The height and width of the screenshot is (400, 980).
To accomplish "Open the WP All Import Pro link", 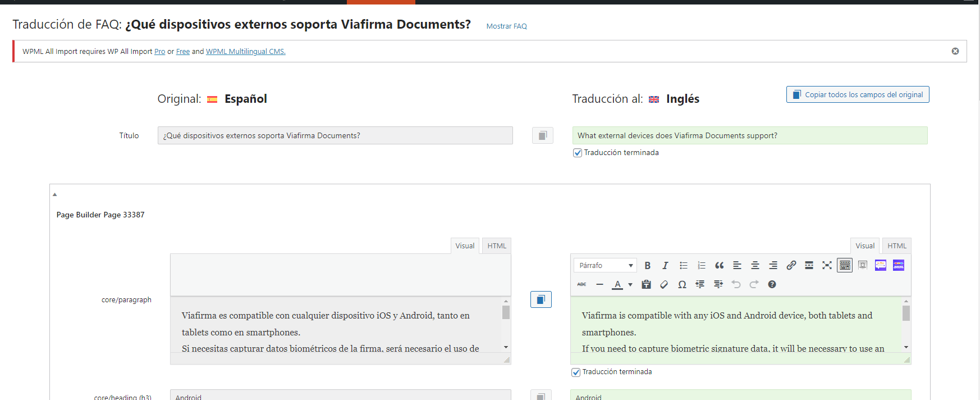I will point(160,52).
